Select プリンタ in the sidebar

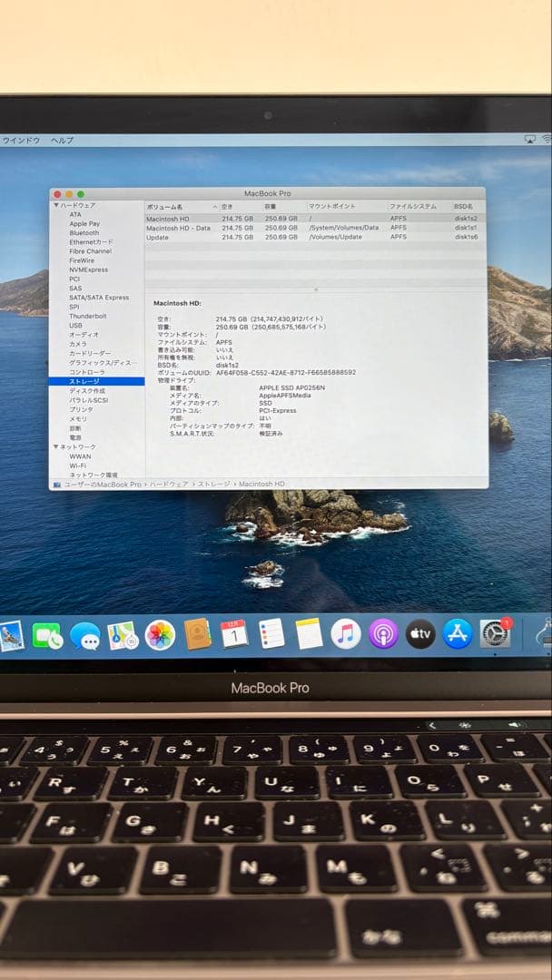pos(82,409)
